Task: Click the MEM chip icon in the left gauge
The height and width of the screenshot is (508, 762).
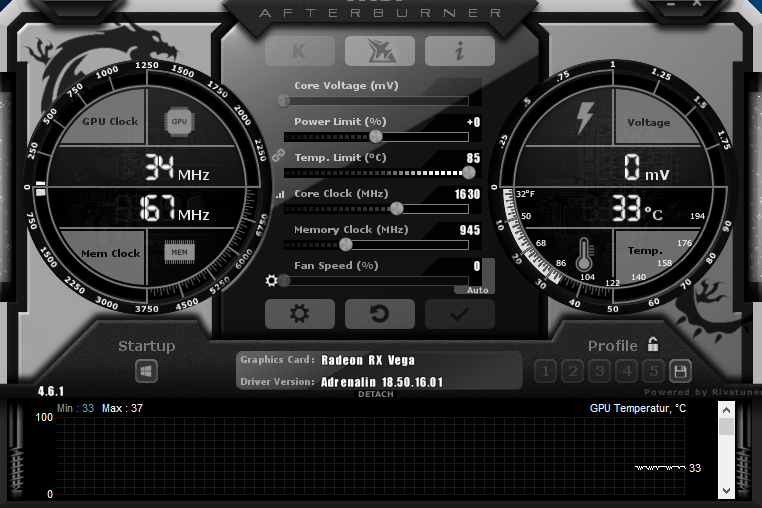Action: pyautogui.click(x=179, y=252)
